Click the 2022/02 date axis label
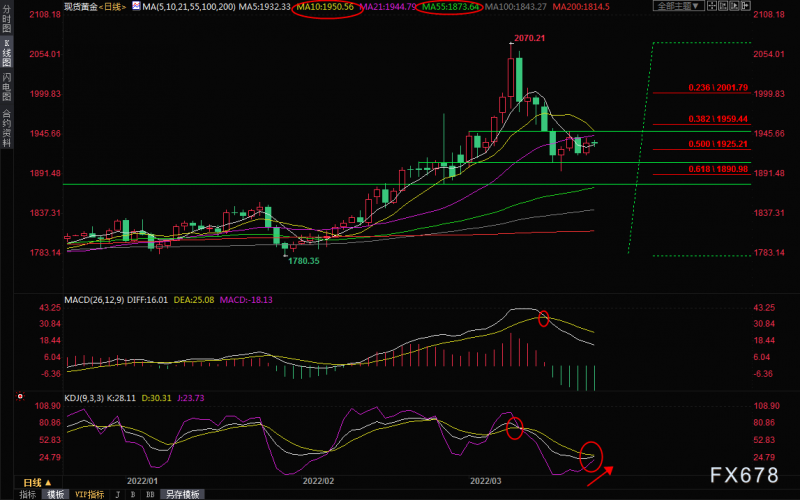The width and height of the screenshot is (800, 500). pyautogui.click(x=318, y=481)
